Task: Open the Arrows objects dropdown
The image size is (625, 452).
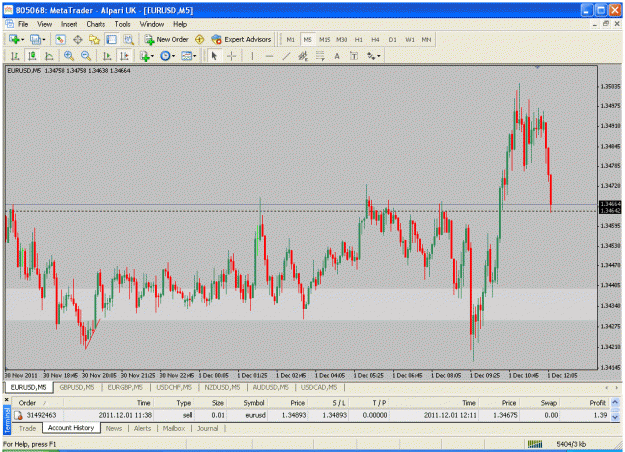Action: [x=373, y=56]
